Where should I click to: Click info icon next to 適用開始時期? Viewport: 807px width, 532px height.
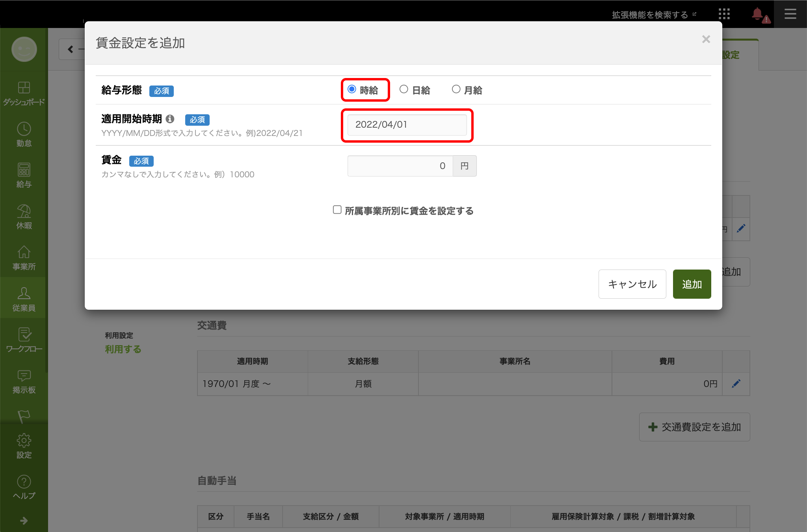click(x=170, y=119)
